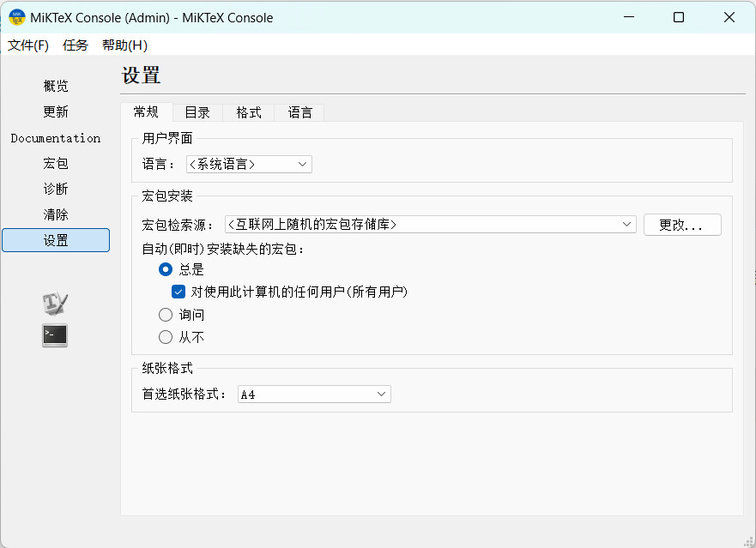Open 宏包 page in sidebar
Image resolution: width=756 pixels, height=548 pixels.
point(56,164)
